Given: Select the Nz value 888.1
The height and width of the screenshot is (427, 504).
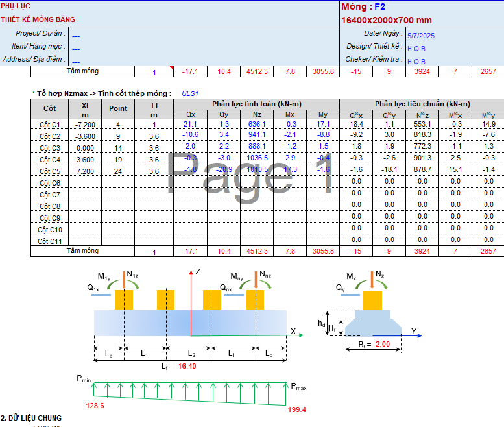Looking at the screenshot, I should [257, 146].
